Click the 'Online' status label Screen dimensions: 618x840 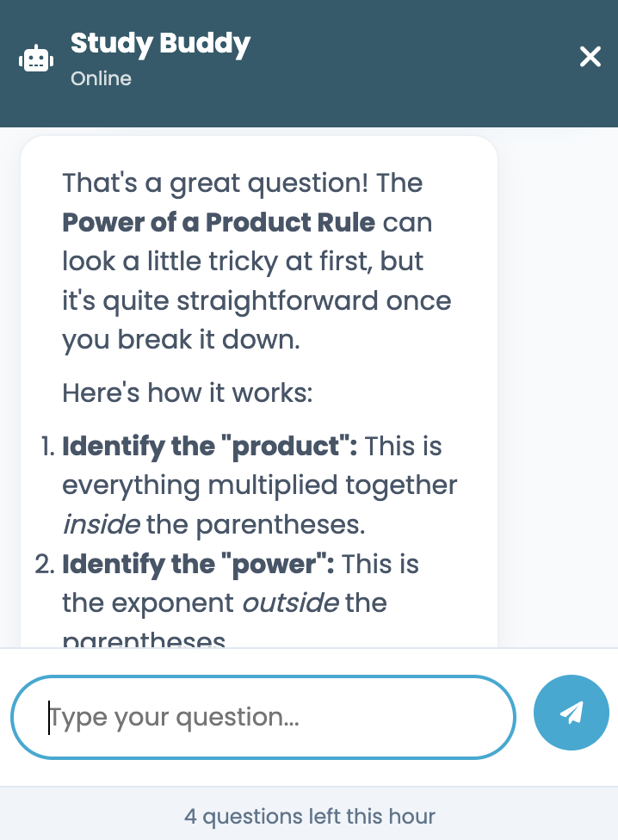click(101, 78)
